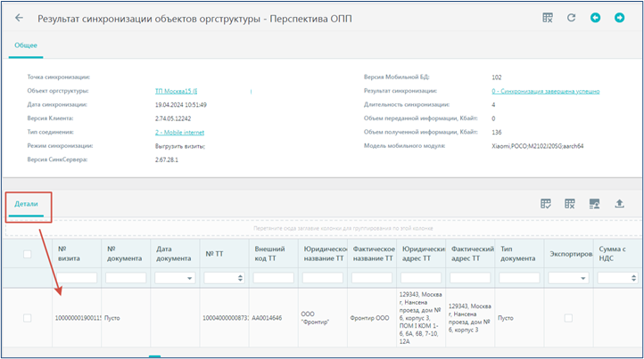This screenshot has width=644, height=359.
Task: Sort by Фактическое название ТТ column header
Action: click(x=372, y=254)
